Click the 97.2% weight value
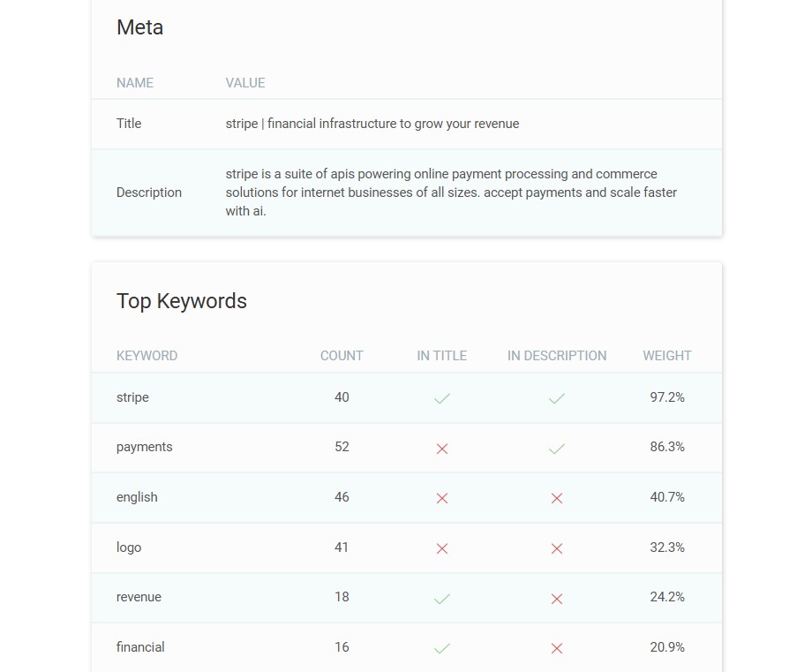 tap(667, 397)
